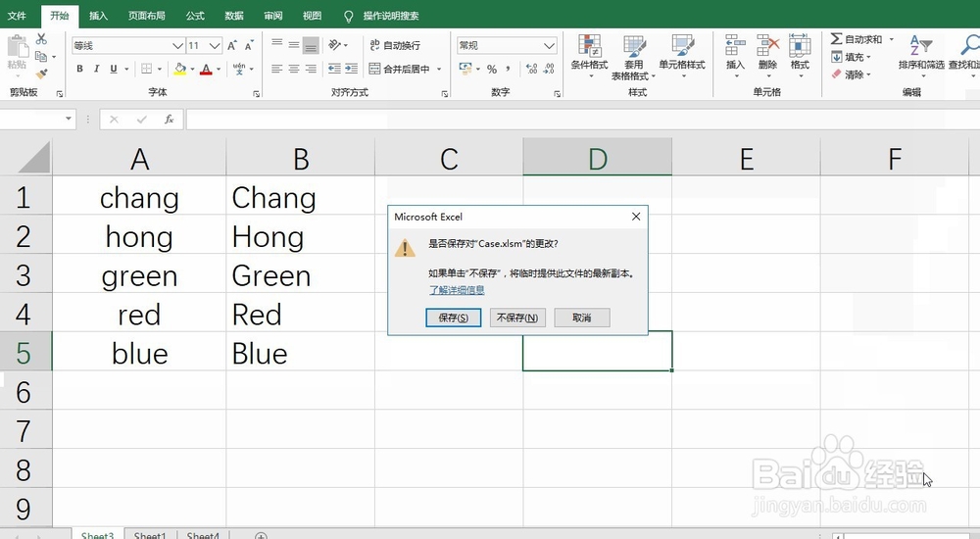The image size is (980, 539).
Task: Expand the fill color dropdown arrow
Action: [x=192, y=70]
